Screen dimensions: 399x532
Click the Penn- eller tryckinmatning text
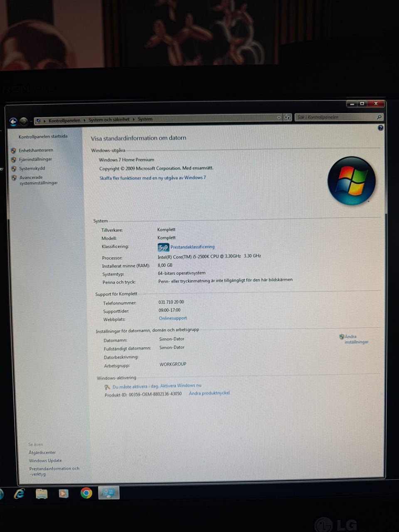pyautogui.click(x=225, y=281)
